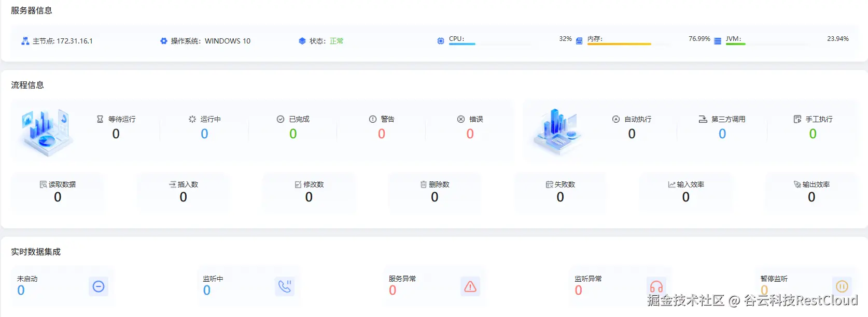Click the manual run icon beside 手工执行
Viewport: 868px width, 317px height.
click(797, 119)
